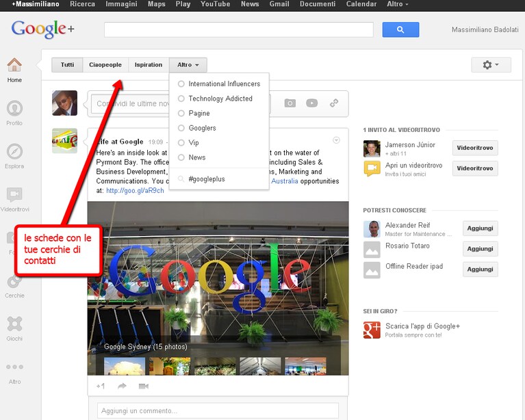
Task: Select the News circle radio option
Action: 181,157
